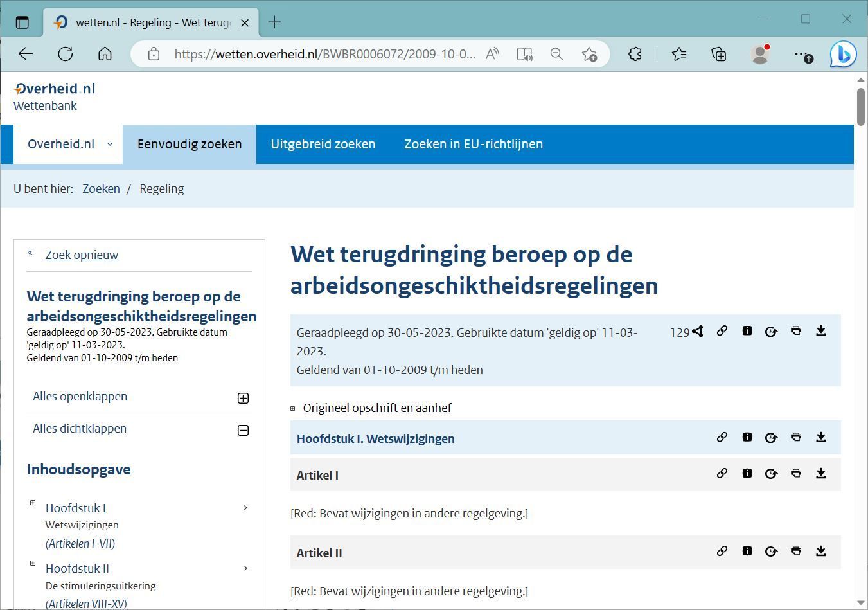Expand Origineel opschrift en aanhef
The image size is (868, 610).
(x=293, y=408)
